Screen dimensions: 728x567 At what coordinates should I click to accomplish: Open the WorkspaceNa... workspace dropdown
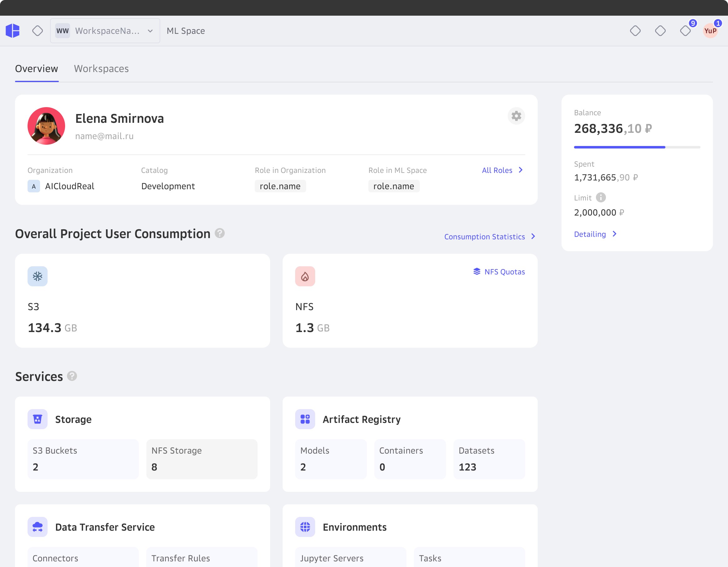tap(105, 31)
